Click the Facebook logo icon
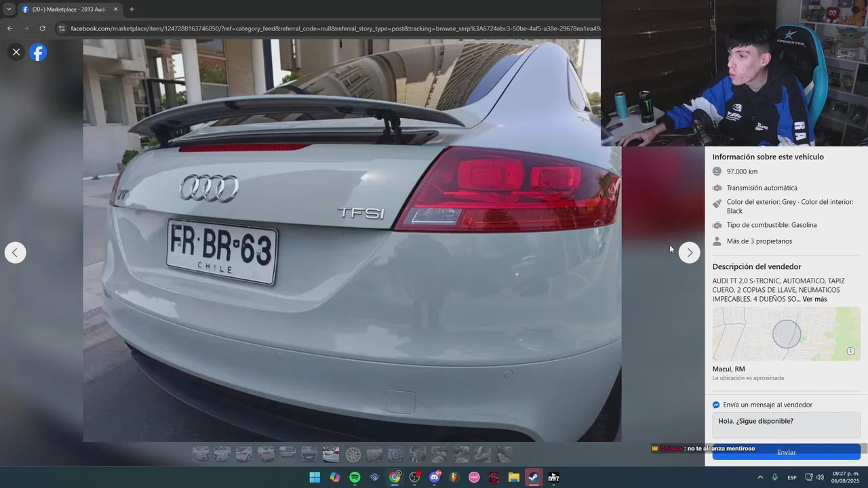This screenshot has height=488, width=868. 39,52
